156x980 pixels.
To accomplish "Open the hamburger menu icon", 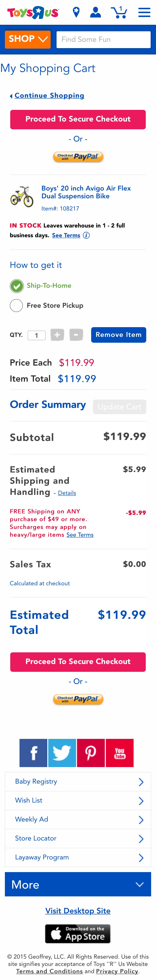I will point(144,13).
